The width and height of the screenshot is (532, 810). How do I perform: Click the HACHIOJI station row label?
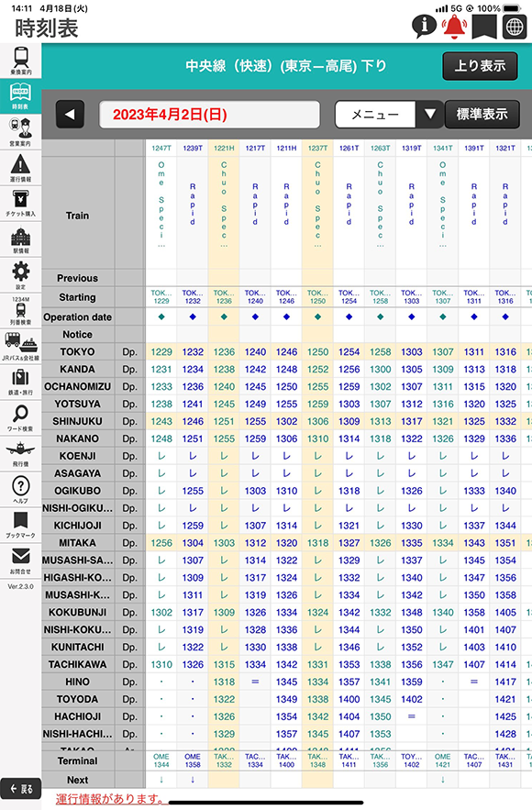[x=77, y=716]
